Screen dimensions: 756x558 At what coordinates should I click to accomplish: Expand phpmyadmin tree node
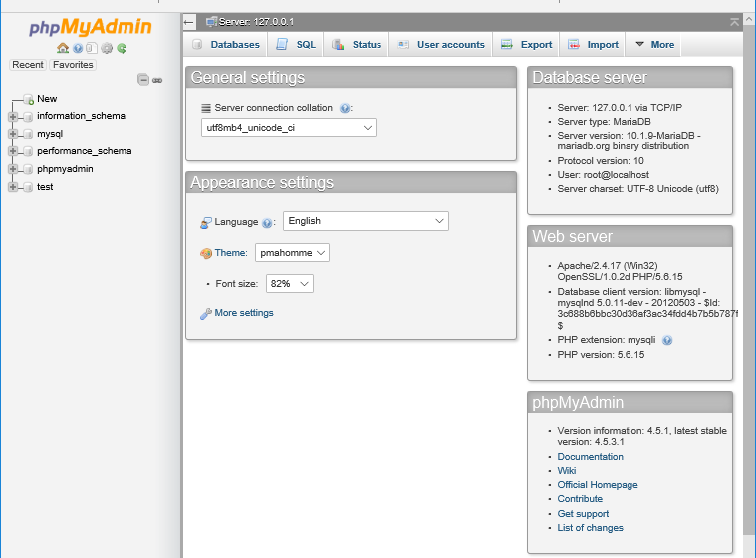coord(13,169)
